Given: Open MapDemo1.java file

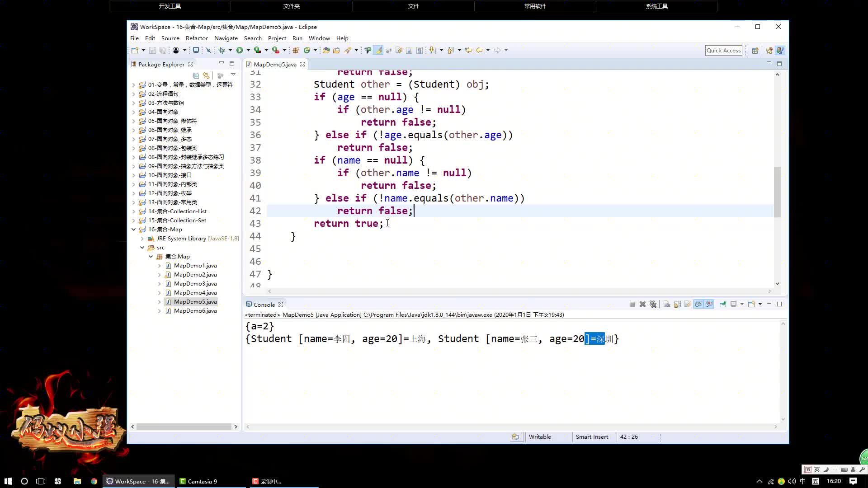Looking at the screenshot, I should pos(195,265).
